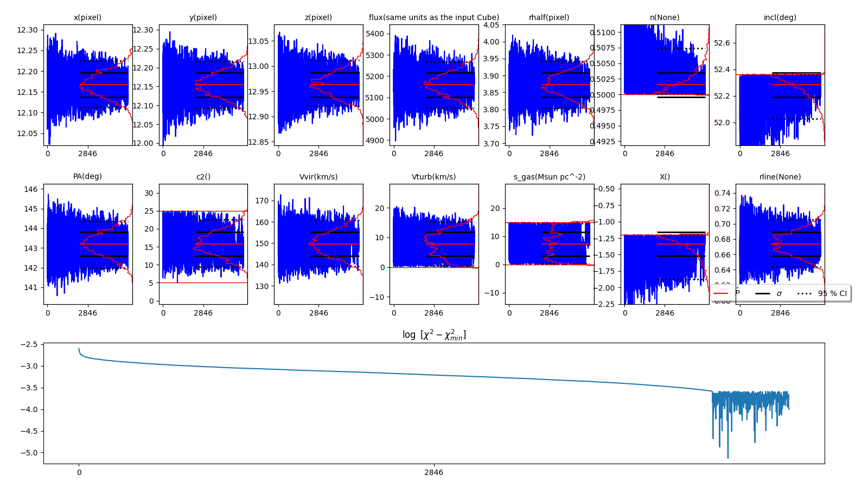Click inside the rhalf(pixel) trace plot
The width and height of the screenshot is (868, 488).
(549, 85)
